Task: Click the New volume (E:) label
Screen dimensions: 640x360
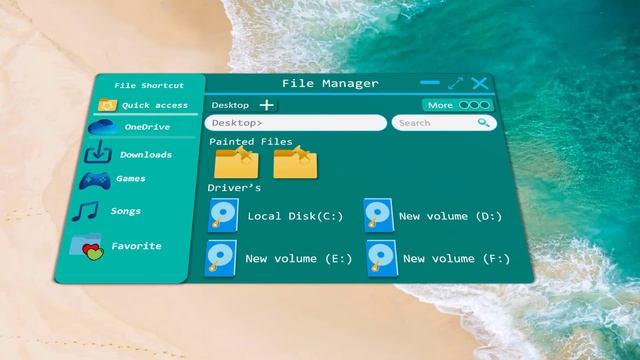Action: [298, 258]
